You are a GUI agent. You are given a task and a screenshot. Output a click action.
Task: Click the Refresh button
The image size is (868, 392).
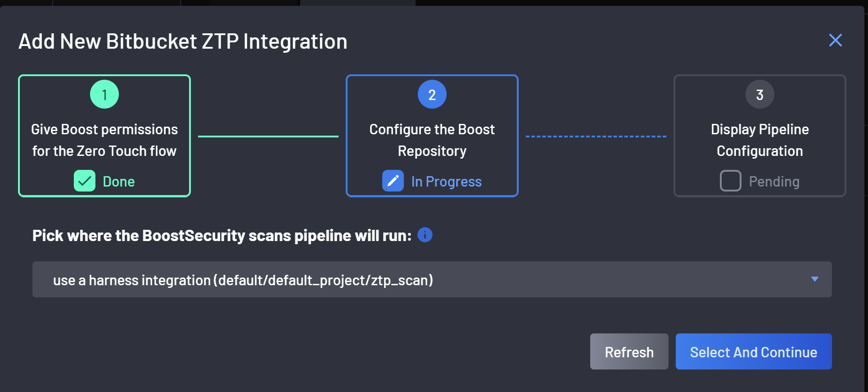pyautogui.click(x=629, y=351)
